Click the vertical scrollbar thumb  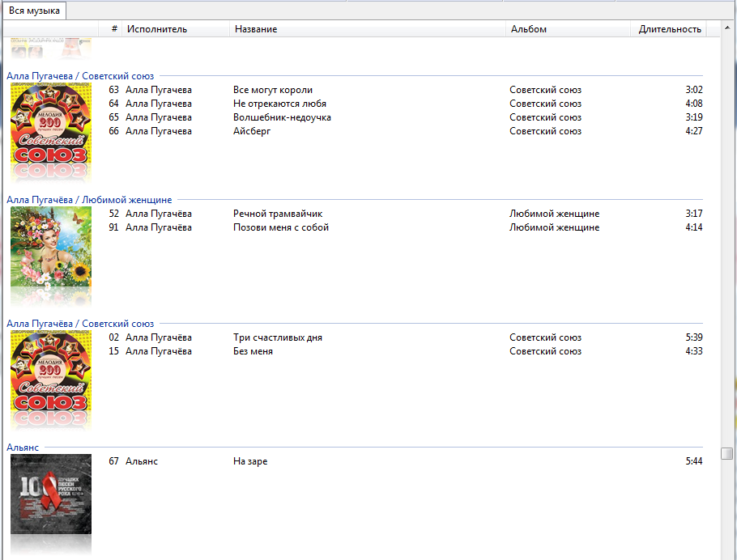click(727, 453)
